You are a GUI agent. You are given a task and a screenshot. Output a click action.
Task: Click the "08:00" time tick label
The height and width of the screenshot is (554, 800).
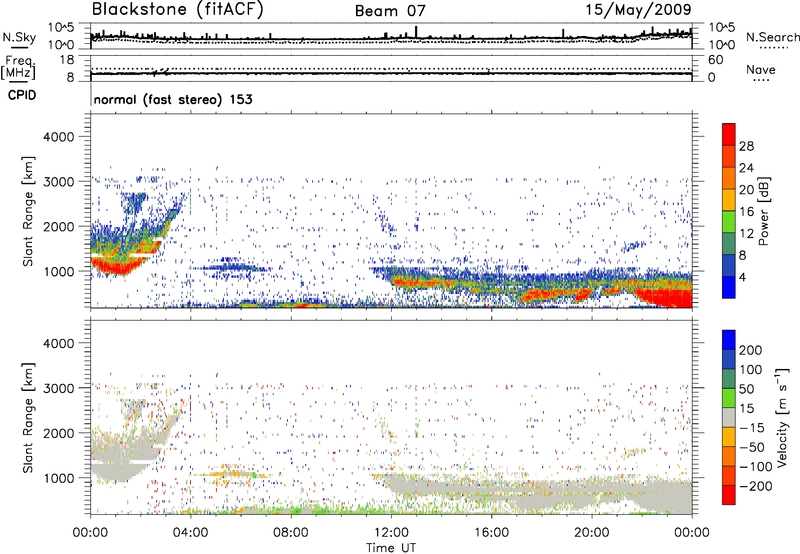291,533
